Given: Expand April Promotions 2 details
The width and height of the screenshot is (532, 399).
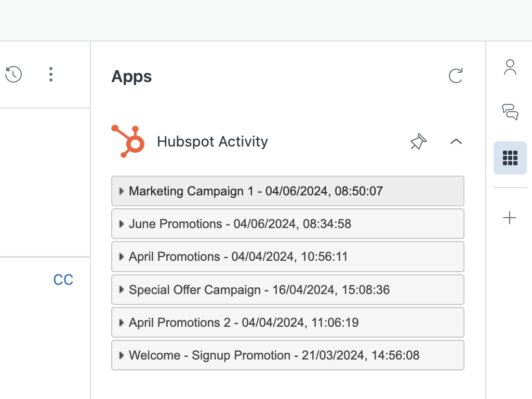Looking at the screenshot, I should coord(121,323).
